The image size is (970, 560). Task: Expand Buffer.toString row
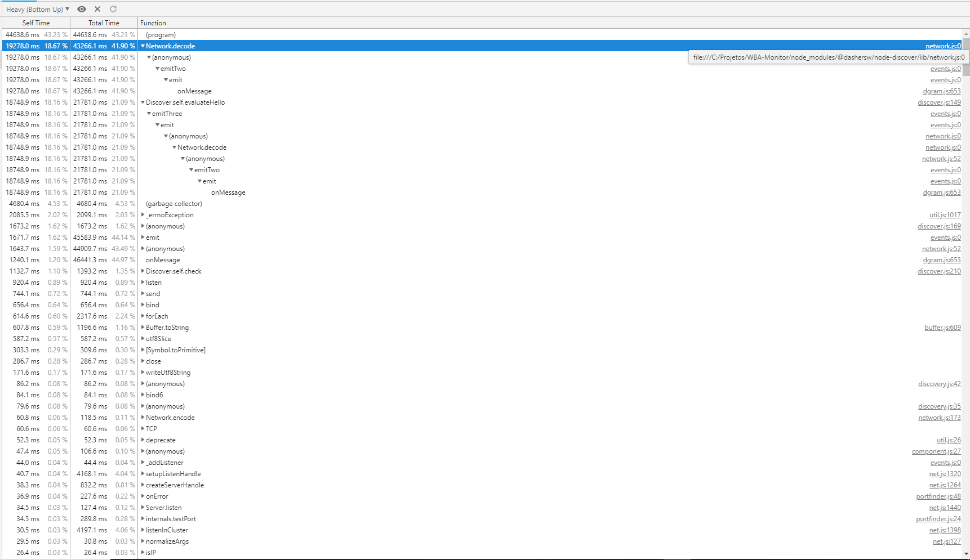point(143,328)
